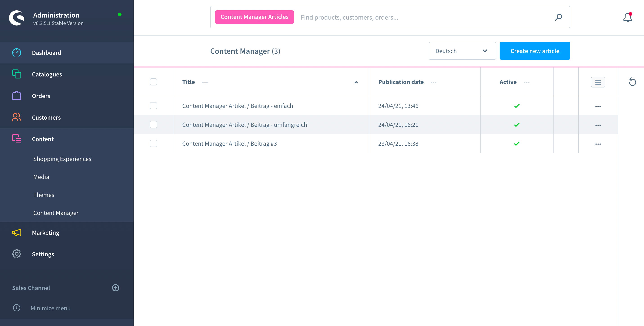The image size is (644, 326).
Task: Click active checkmark for 'Beitrag - umfangreich'
Action: point(516,125)
